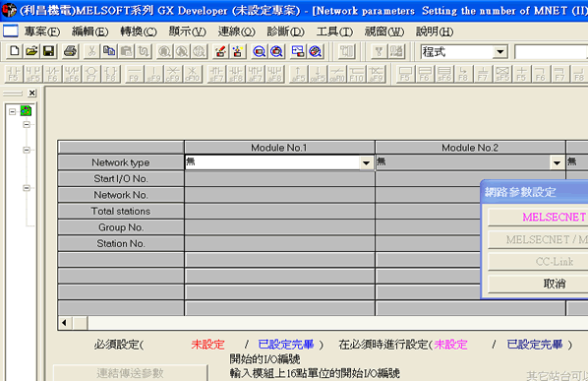Image resolution: width=588 pixels, height=381 pixels.
Task: Open Network type dropdown for Module No.1
Action: (x=366, y=162)
